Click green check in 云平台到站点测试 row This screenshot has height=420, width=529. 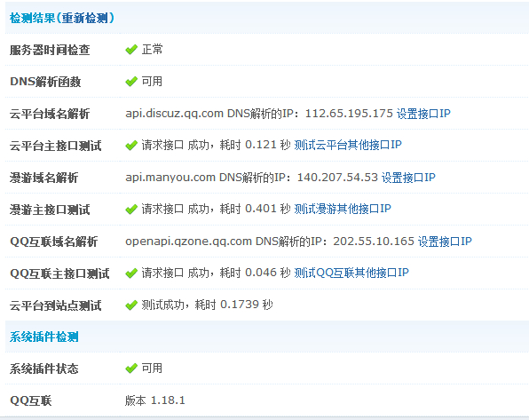pos(131,305)
